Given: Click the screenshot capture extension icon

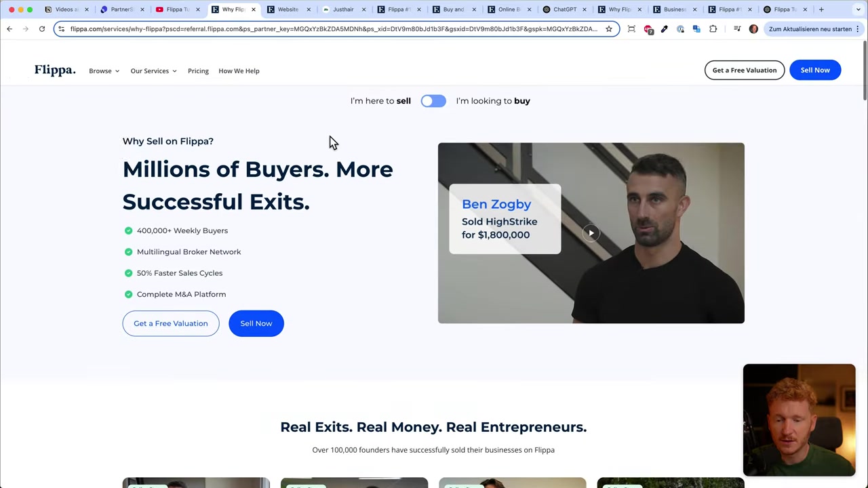Looking at the screenshot, I should point(631,29).
